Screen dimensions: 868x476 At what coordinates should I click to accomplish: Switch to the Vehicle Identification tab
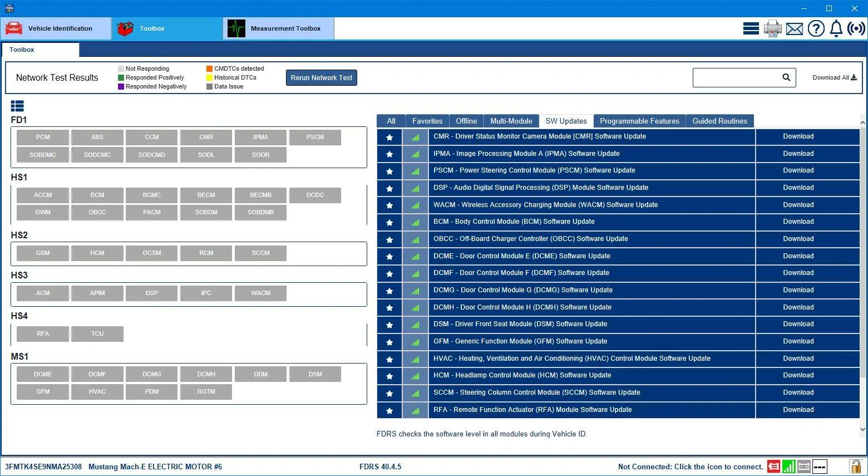[56, 28]
